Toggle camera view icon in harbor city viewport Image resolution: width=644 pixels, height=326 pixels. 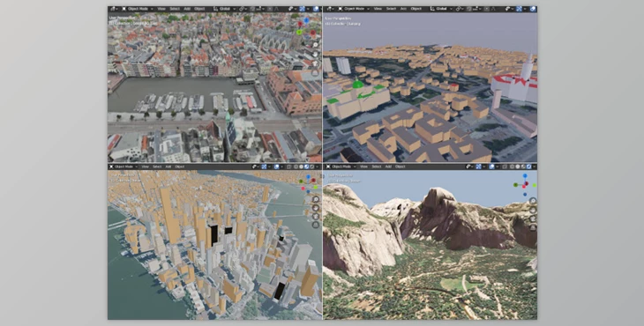[316, 63]
